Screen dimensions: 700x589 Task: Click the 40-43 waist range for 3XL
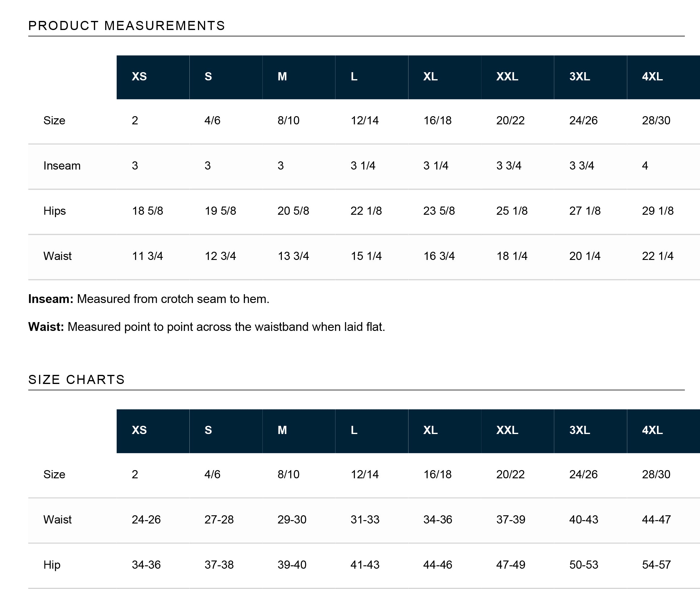(584, 520)
